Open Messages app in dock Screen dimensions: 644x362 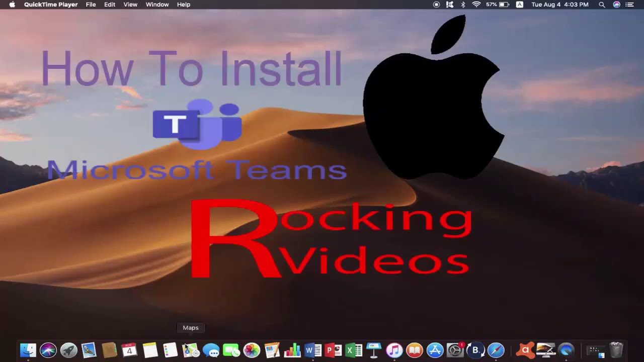click(x=211, y=350)
